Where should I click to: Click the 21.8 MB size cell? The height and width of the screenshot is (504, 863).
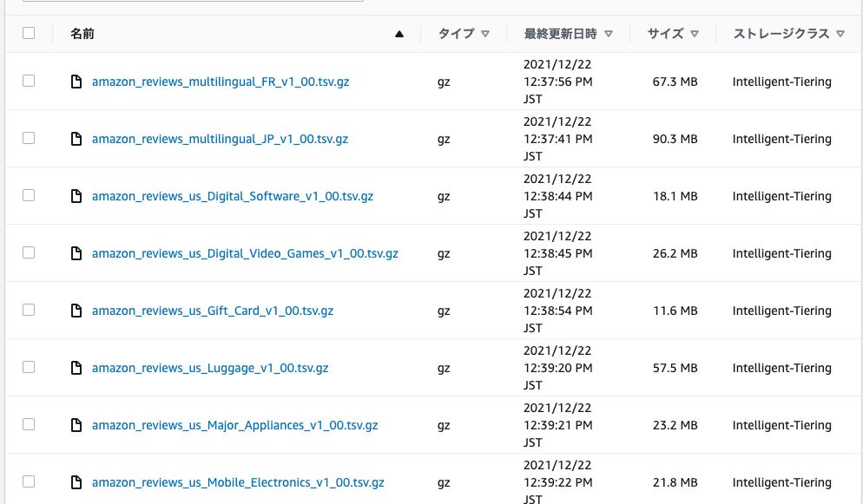click(x=675, y=482)
